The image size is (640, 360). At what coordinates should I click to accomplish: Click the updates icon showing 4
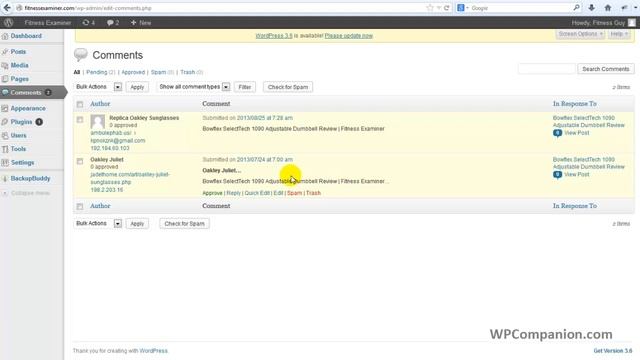point(89,23)
